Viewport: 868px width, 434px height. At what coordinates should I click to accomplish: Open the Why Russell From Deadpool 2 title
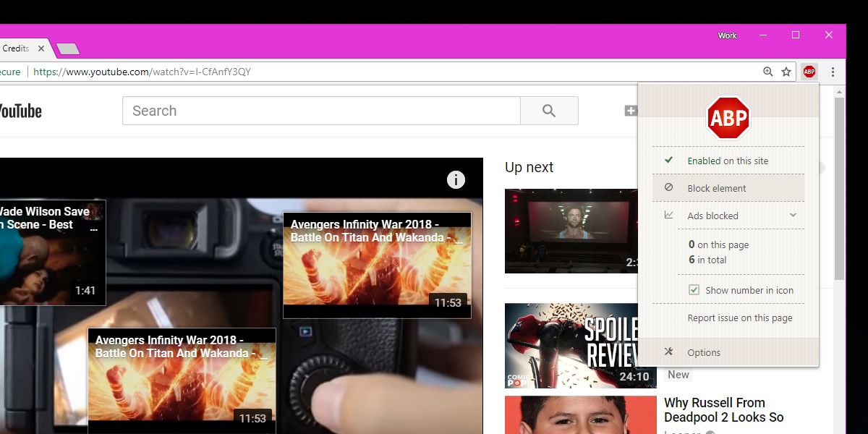click(724, 410)
